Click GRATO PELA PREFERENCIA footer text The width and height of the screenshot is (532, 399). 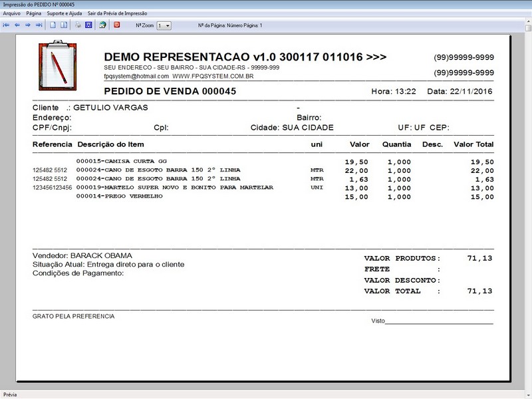click(74, 317)
